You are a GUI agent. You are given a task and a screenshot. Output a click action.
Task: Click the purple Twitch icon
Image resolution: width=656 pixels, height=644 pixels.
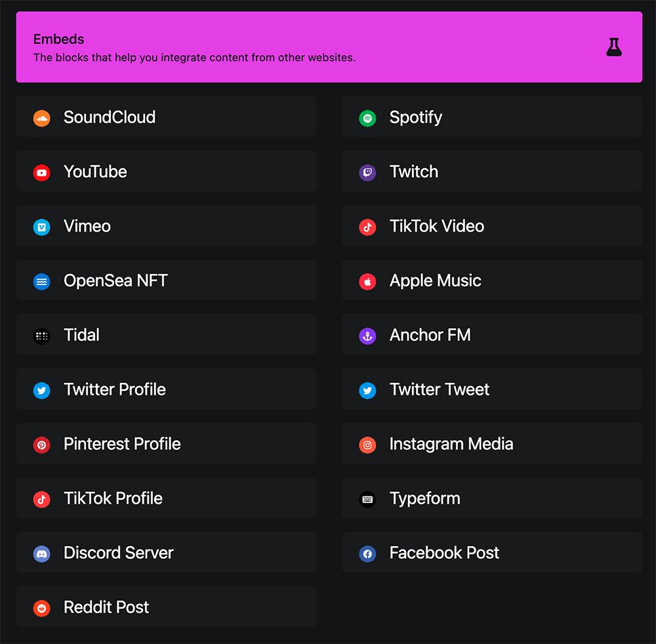[367, 172]
